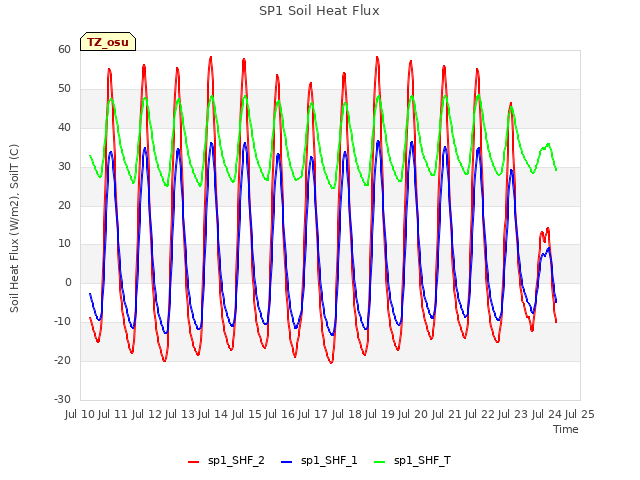Click the 30 y-axis tick label

pyautogui.click(x=64, y=166)
